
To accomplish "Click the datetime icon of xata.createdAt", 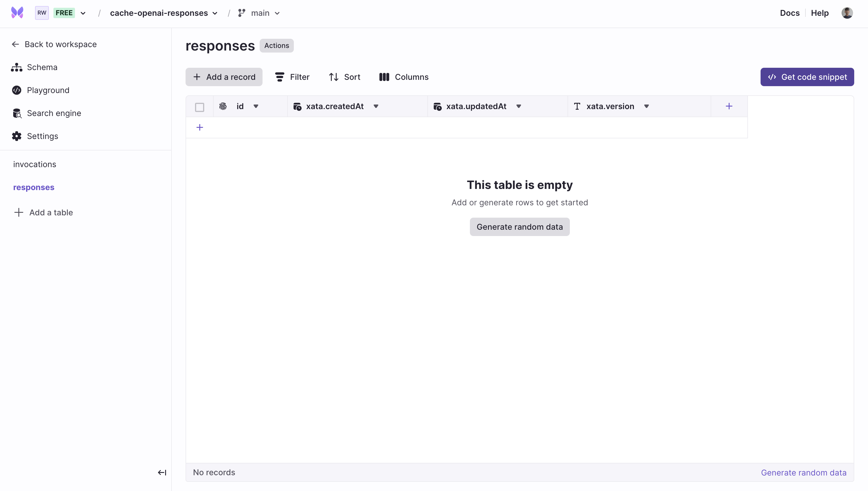I will [x=297, y=107].
